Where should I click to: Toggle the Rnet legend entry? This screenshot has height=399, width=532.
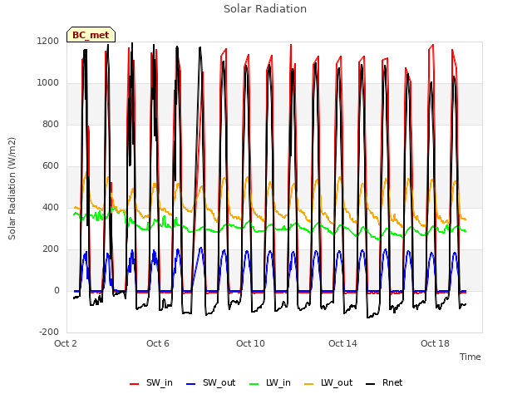click(x=384, y=382)
